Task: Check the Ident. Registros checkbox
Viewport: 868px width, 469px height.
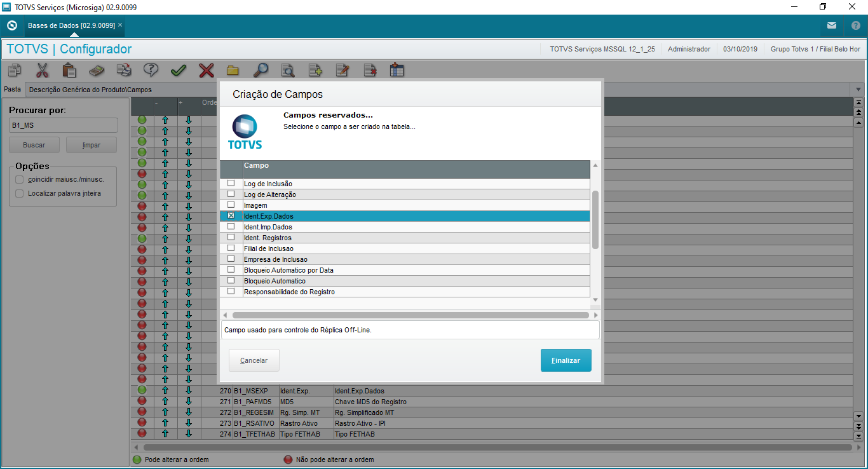Action: [x=231, y=237]
